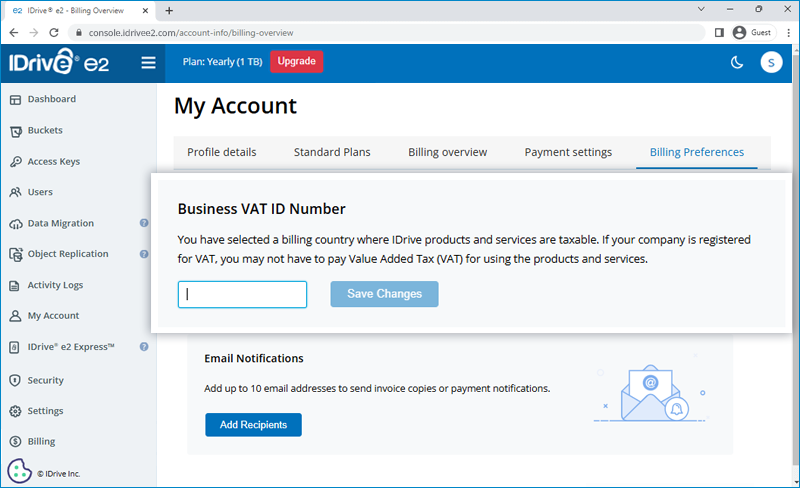Switch to Payment settings tab

[x=568, y=152]
